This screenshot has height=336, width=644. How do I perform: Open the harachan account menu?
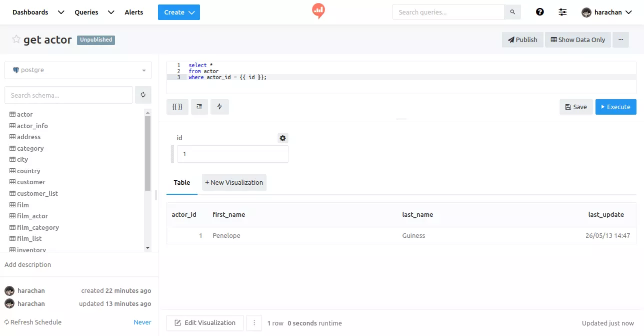606,12
